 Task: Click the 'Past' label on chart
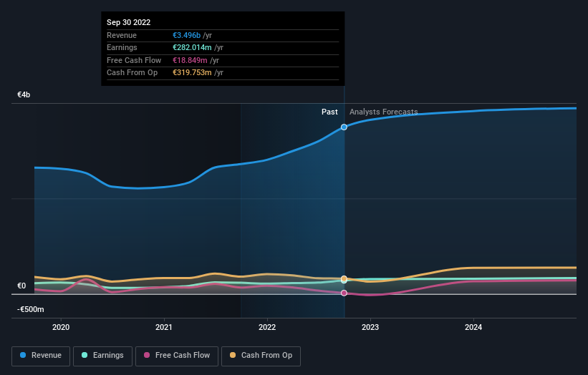click(329, 112)
